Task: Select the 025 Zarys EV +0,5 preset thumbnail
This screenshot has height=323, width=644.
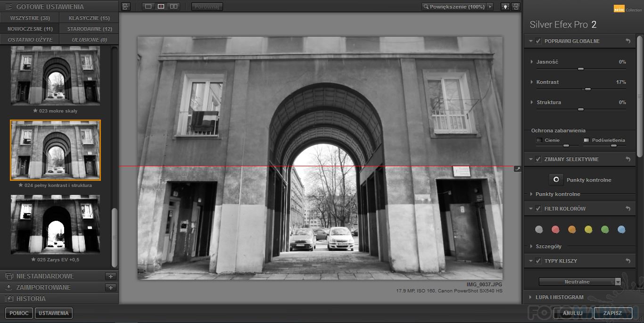Action: [55, 225]
